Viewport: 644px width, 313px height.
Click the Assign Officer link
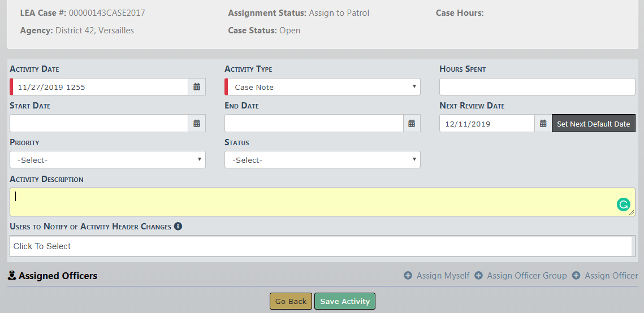tap(611, 276)
